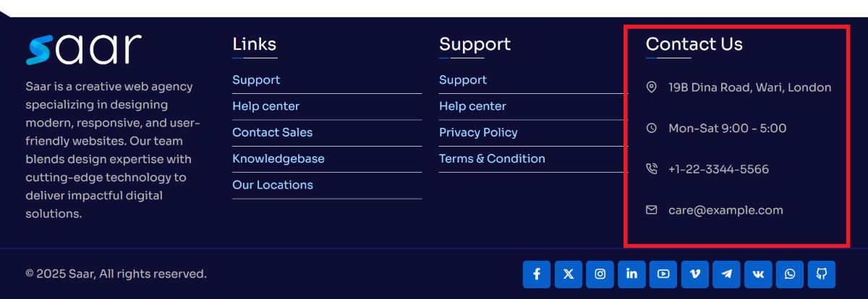
Task: Open the GitHub icon link
Action: (822, 274)
